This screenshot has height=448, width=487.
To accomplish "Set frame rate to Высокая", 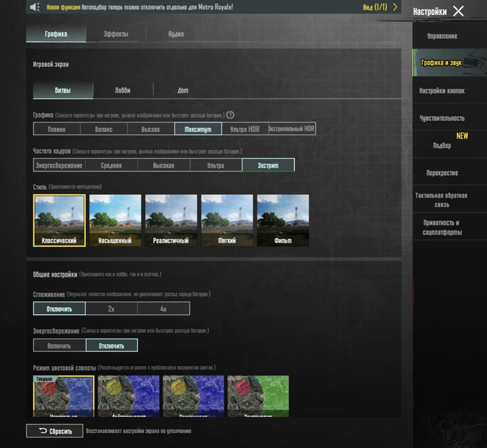I will point(164,165).
